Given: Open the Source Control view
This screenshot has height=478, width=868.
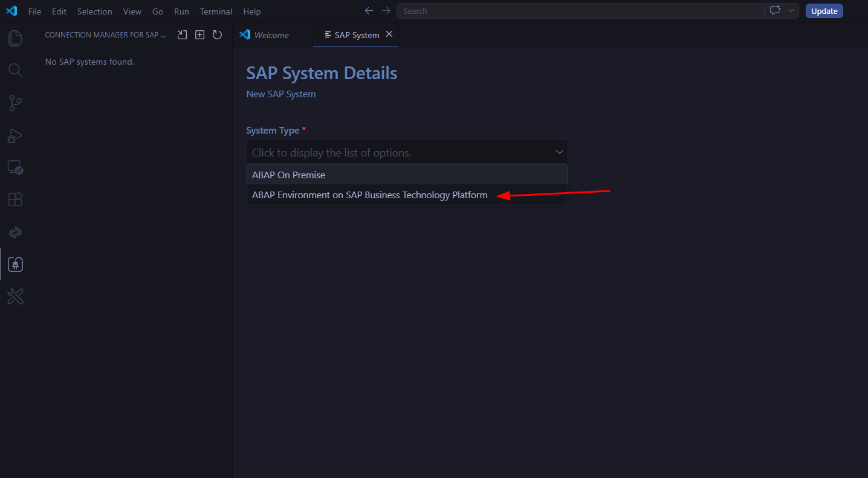Looking at the screenshot, I should pos(15,103).
